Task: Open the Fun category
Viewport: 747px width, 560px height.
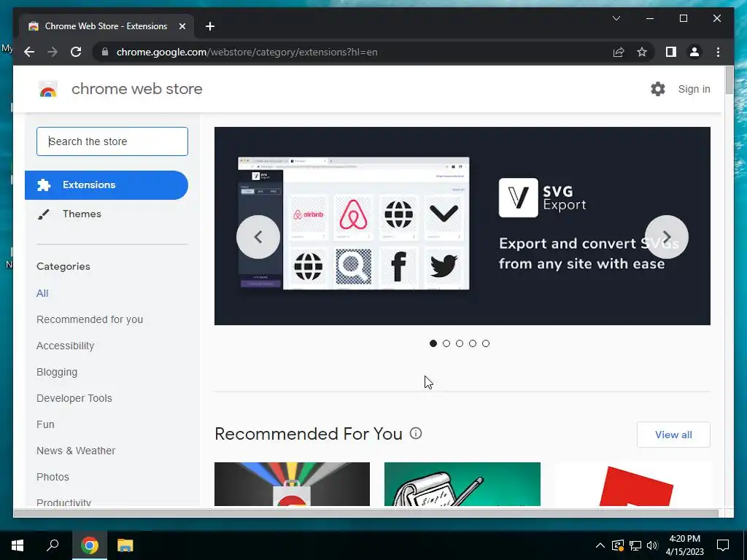Action: [45, 424]
